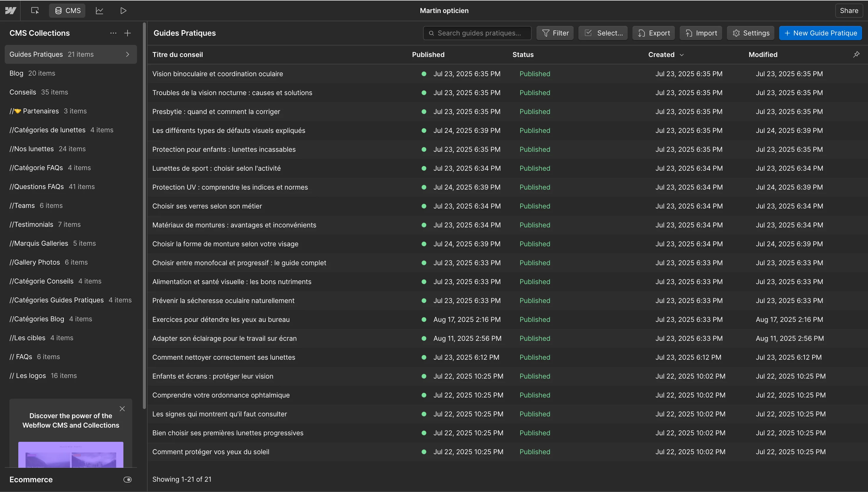Close the Discover Webflow CMS promo card
868x492 pixels.
point(122,409)
